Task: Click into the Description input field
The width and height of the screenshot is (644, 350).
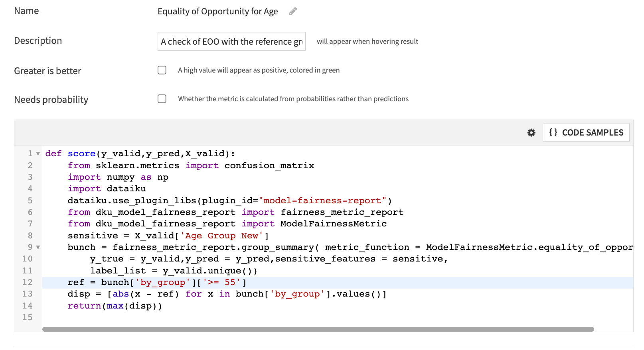Action: tap(231, 41)
